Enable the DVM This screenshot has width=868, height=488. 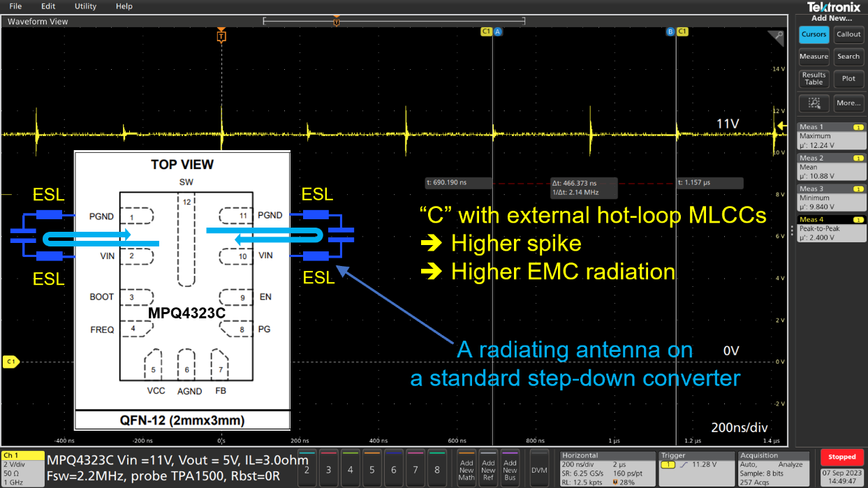538,469
